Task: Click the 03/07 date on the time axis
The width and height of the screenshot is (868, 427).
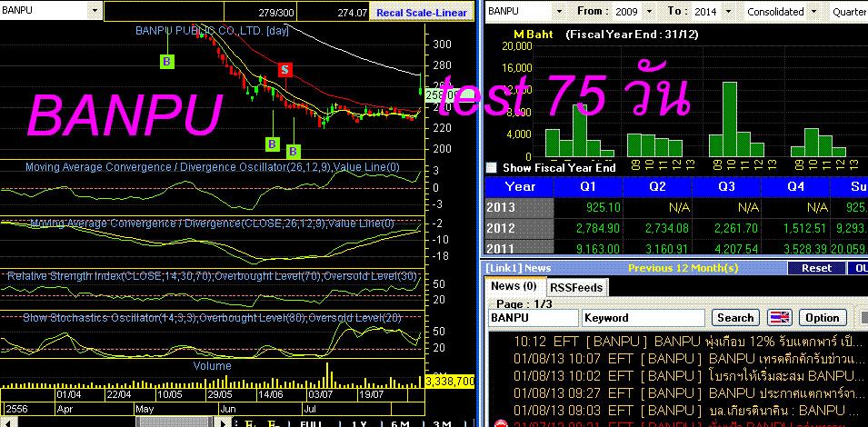Action: click(x=321, y=395)
